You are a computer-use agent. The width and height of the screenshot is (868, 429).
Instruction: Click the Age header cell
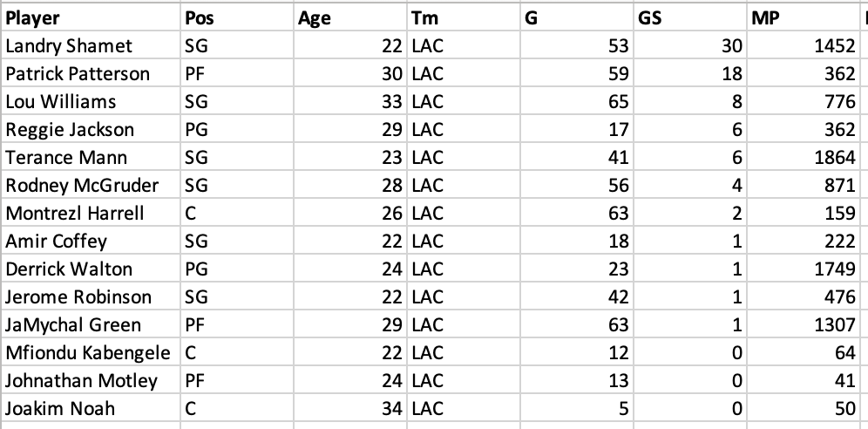tap(349, 17)
